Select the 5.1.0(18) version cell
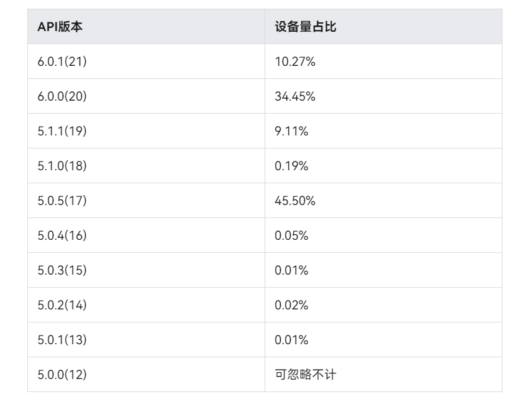 pyautogui.click(x=61, y=166)
